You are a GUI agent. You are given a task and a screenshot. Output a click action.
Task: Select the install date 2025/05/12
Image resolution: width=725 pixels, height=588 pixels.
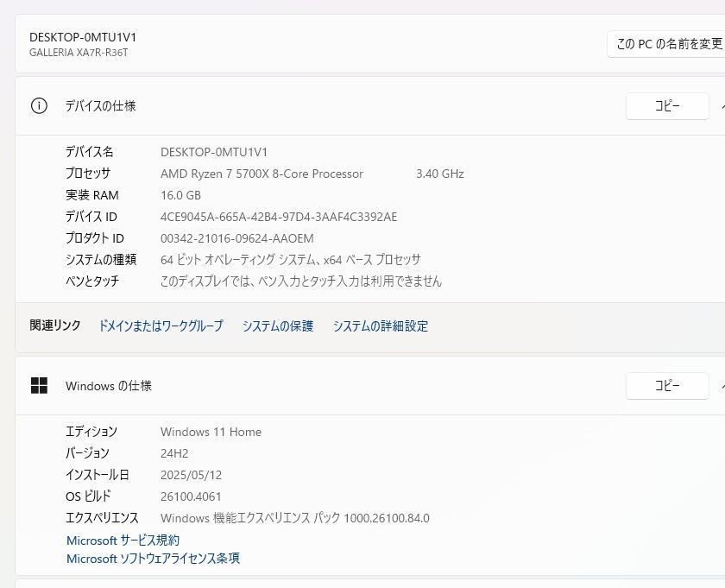[x=191, y=475]
